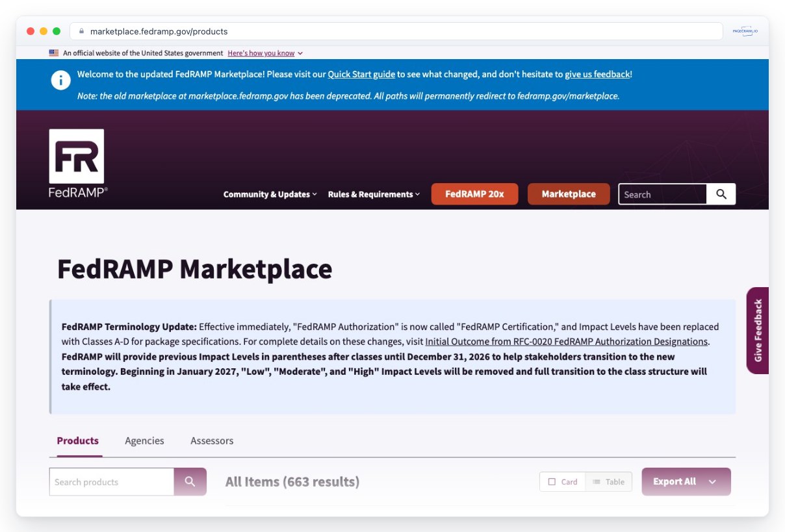Select the Products tab
The width and height of the screenshot is (785, 532).
(77, 440)
